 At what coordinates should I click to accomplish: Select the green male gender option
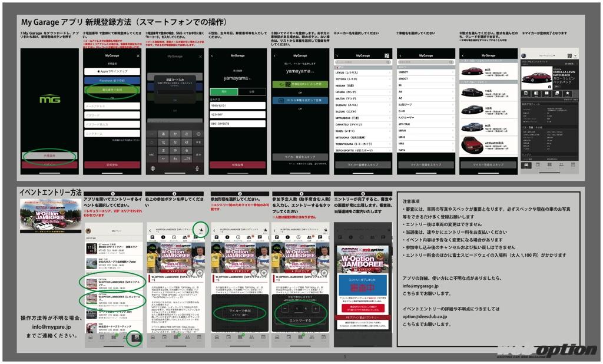pyautogui.click(x=224, y=92)
